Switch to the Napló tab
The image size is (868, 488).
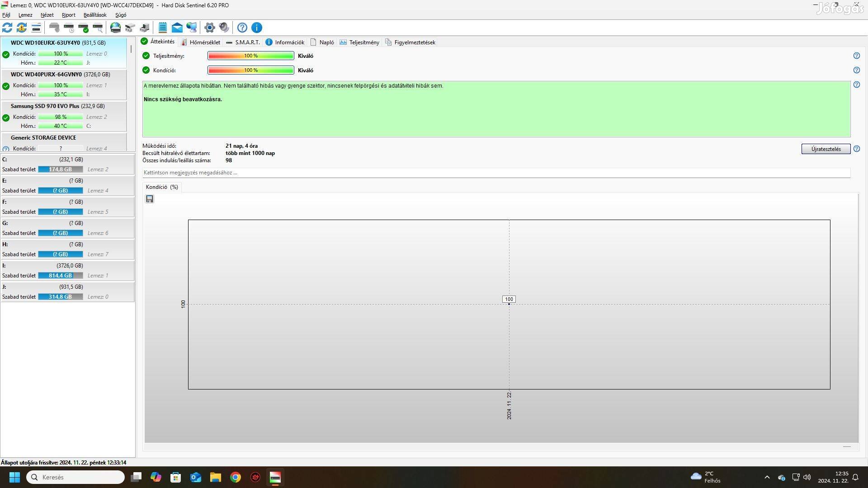coord(322,42)
